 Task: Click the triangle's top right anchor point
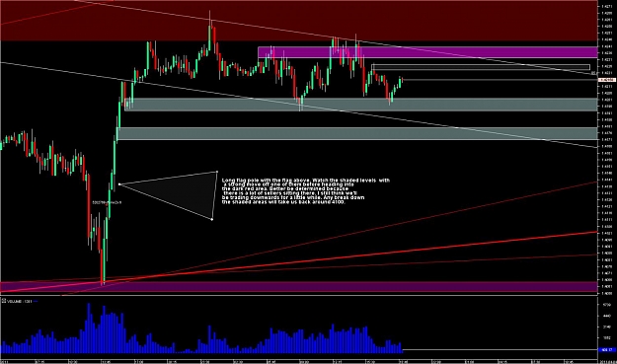[x=217, y=172]
